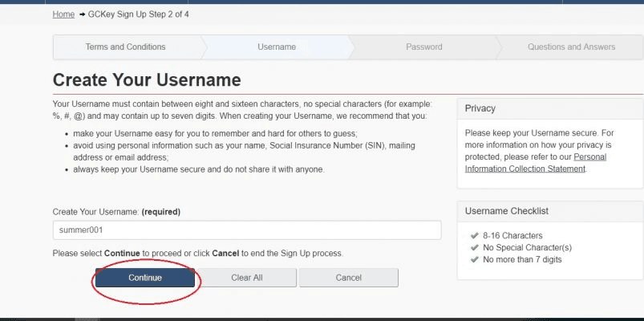Select the Terms and Conditions step
The width and height of the screenshot is (644, 321).
click(125, 47)
